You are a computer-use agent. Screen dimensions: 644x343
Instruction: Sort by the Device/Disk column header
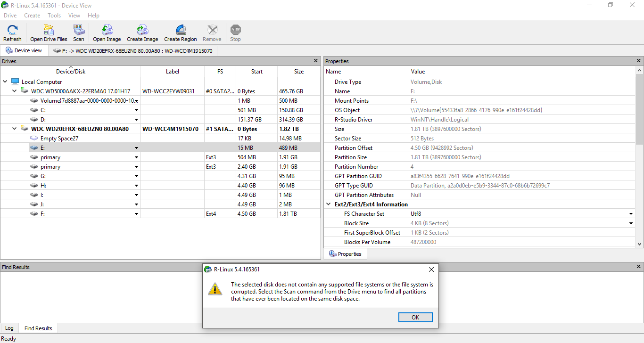(x=71, y=72)
